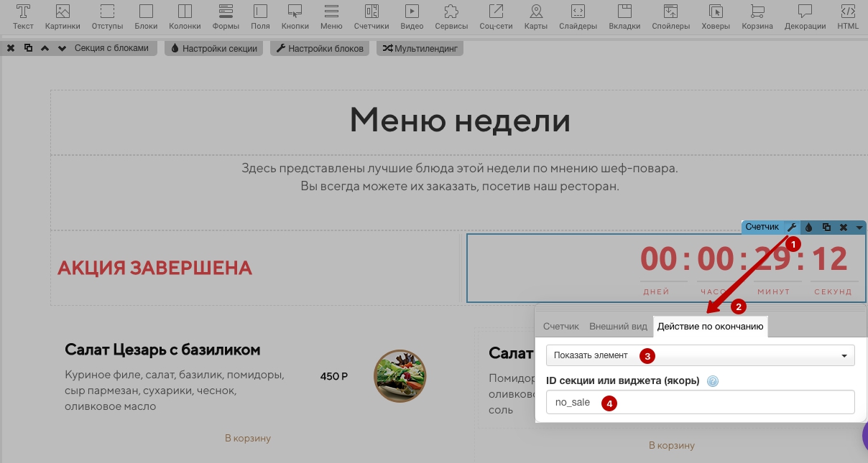Image resolution: width=868 pixels, height=463 pixels.
Task: Expand the Счетчик widget dropdown arrow
Action: click(x=859, y=227)
